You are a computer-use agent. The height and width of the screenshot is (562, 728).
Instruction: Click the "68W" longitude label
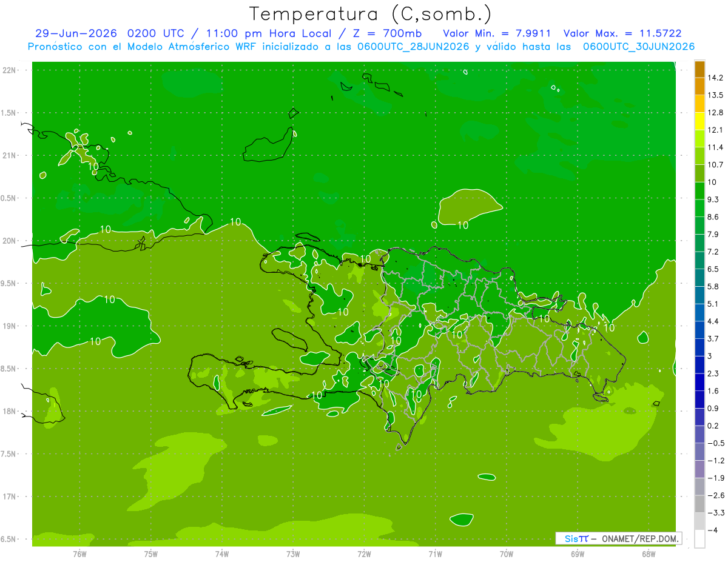point(649,554)
